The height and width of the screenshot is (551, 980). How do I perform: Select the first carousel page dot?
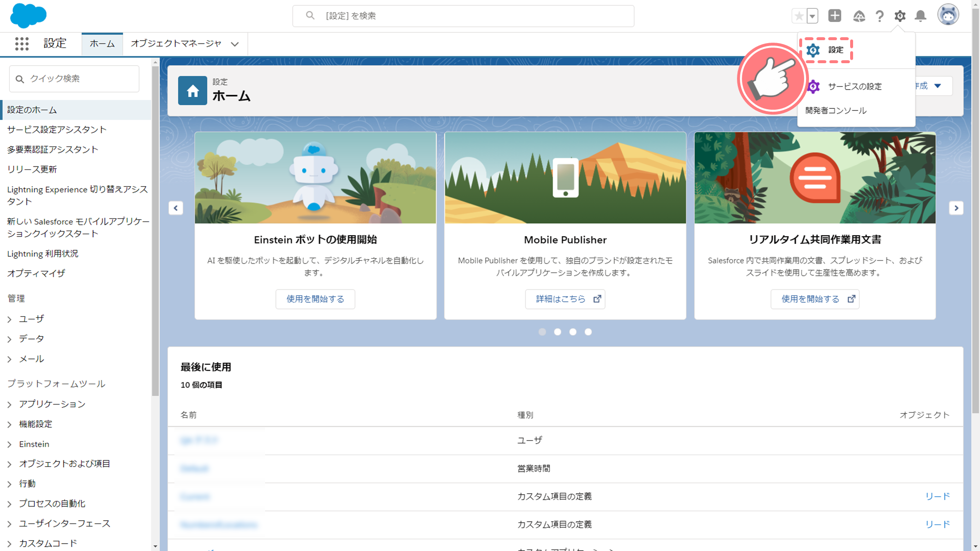pos(542,332)
